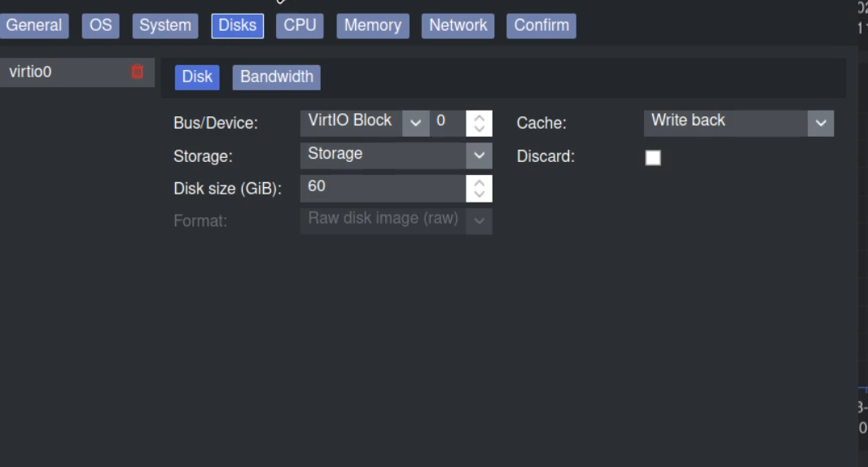
Task: Expand the Format dropdown arrow
Action: (479, 220)
